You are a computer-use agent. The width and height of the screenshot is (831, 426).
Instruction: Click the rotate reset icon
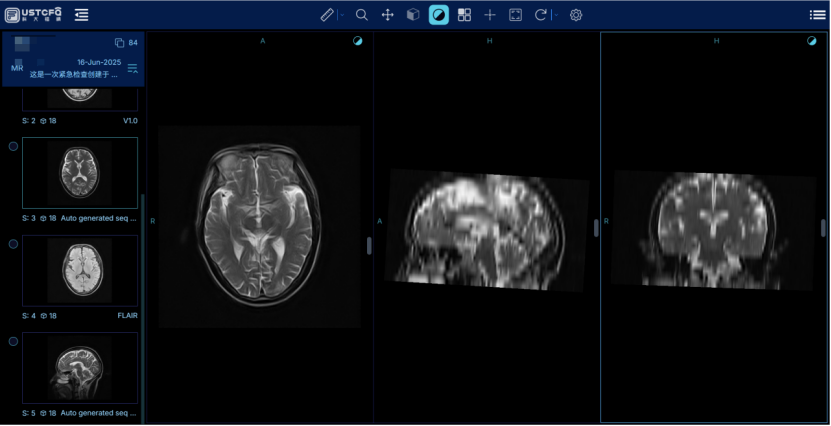coord(540,15)
